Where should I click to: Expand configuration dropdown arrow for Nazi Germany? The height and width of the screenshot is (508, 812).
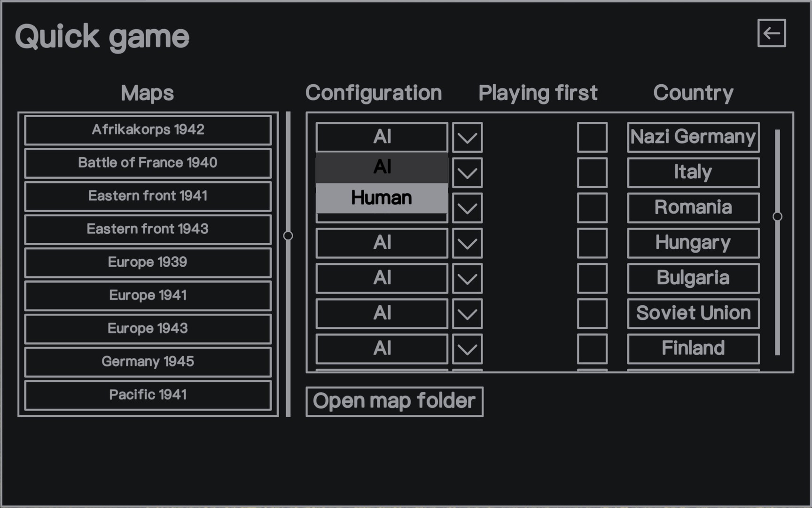point(467,137)
